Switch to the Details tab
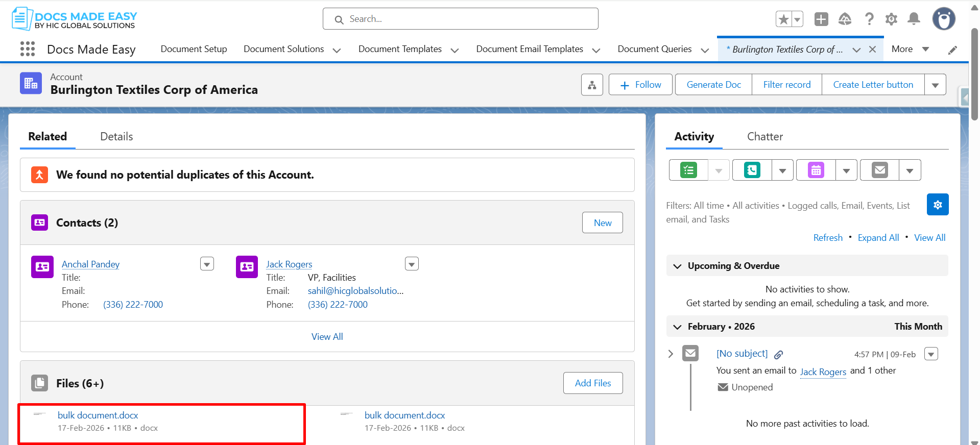The width and height of the screenshot is (980, 445). coord(116,137)
